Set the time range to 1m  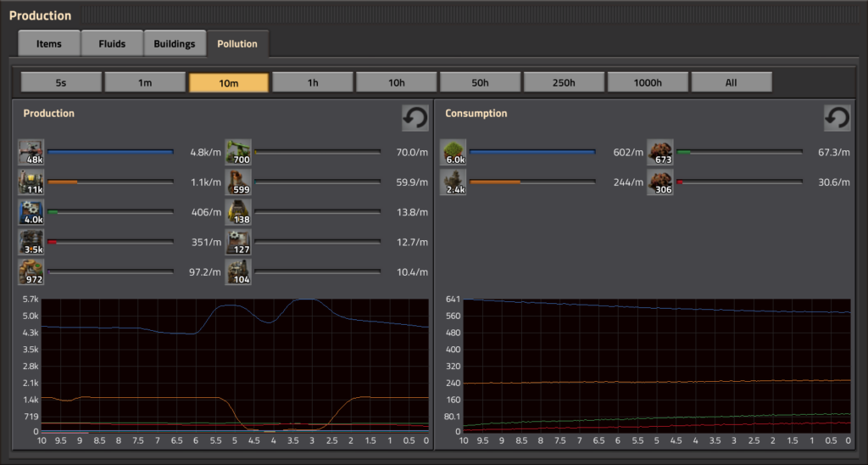[145, 82]
